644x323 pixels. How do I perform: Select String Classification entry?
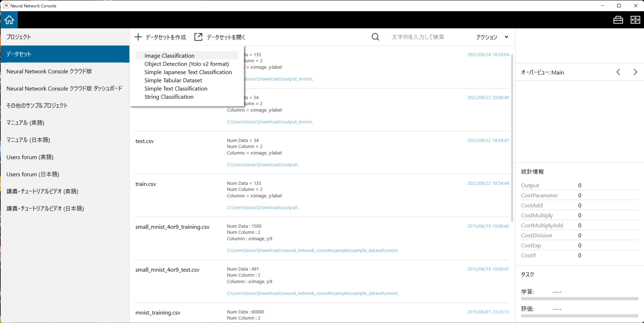coord(169,97)
